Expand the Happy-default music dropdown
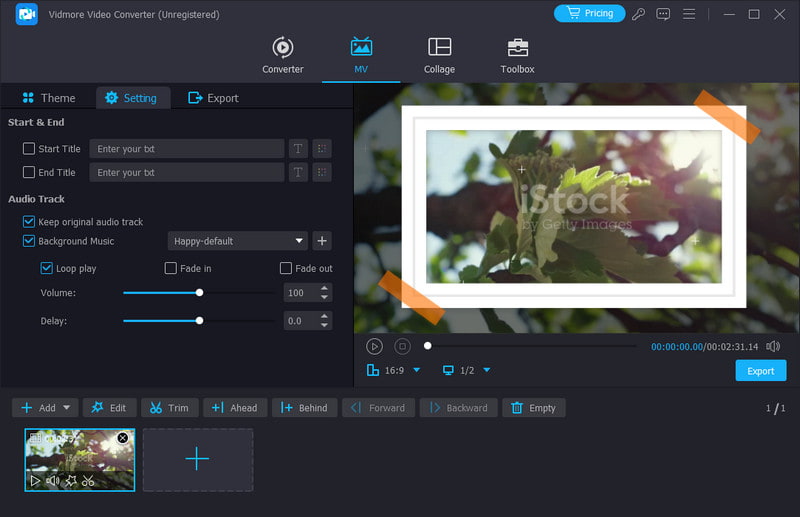Image resolution: width=800 pixels, height=517 pixels. pos(299,241)
